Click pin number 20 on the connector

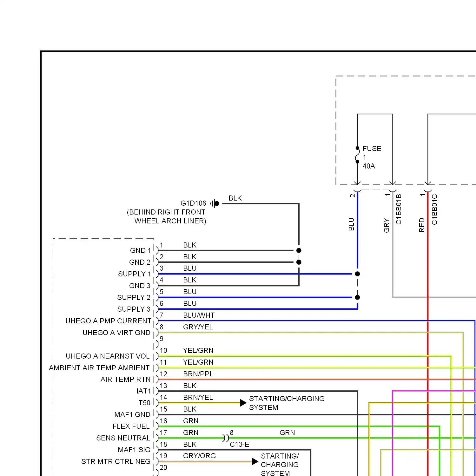[163, 467]
